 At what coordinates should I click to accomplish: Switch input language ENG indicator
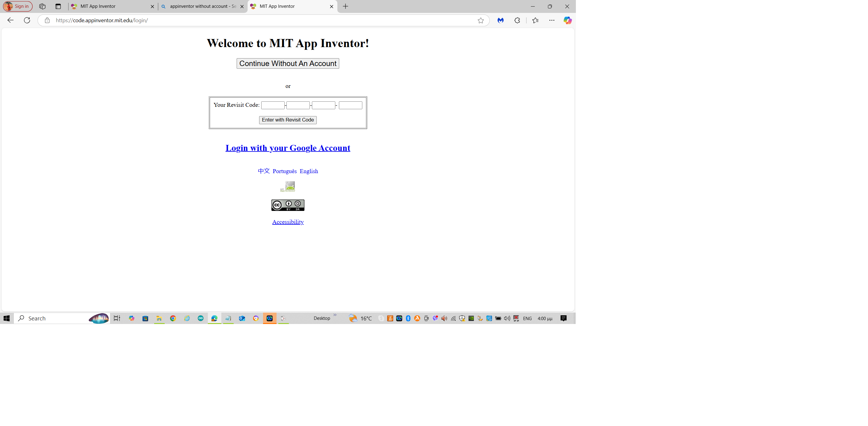(x=527, y=319)
